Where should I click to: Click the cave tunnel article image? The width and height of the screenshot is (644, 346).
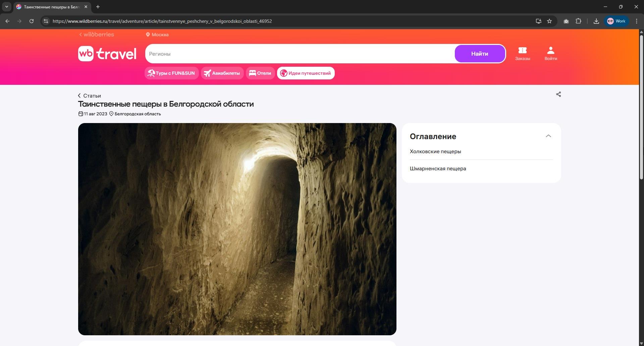pyautogui.click(x=237, y=229)
